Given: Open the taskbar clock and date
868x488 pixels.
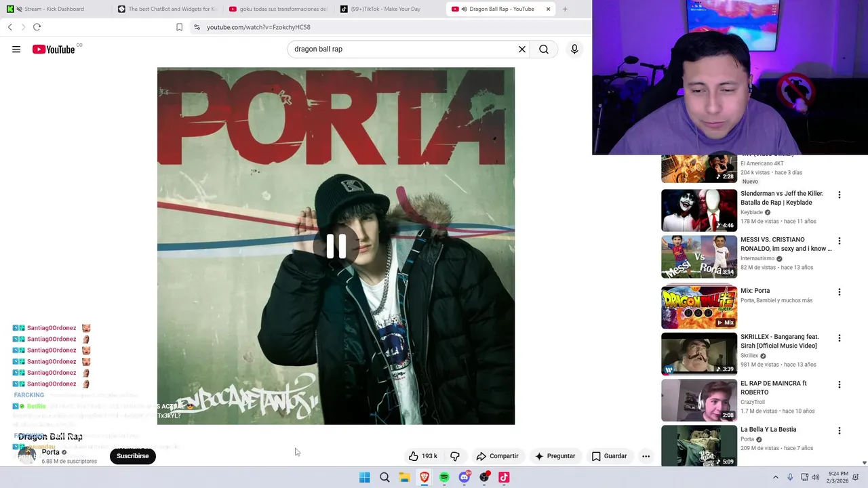Looking at the screenshot, I should click(838, 477).
